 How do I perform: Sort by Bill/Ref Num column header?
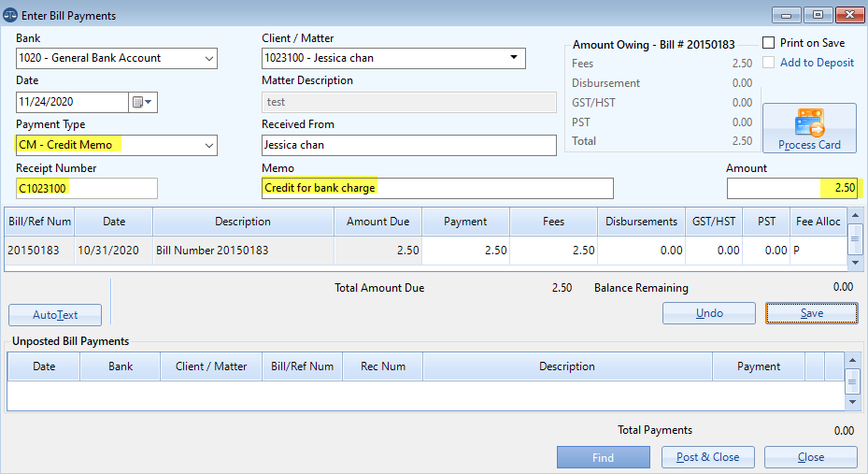(x=39, y=222)
